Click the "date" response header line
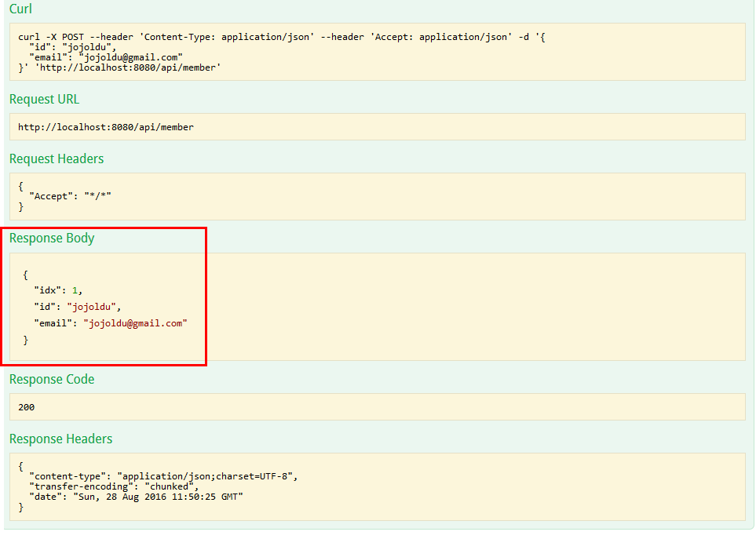This screenshot has width=756, height=539. click(x=136, y=497)
